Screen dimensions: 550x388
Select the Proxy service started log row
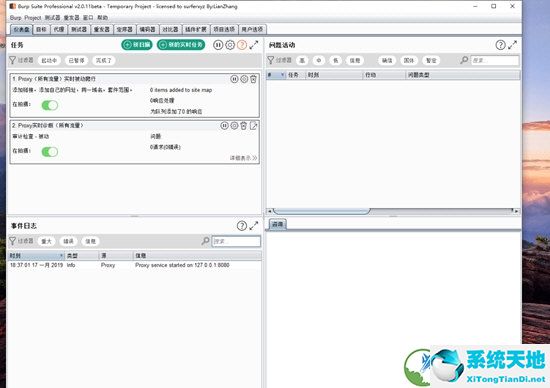point(135,265)
